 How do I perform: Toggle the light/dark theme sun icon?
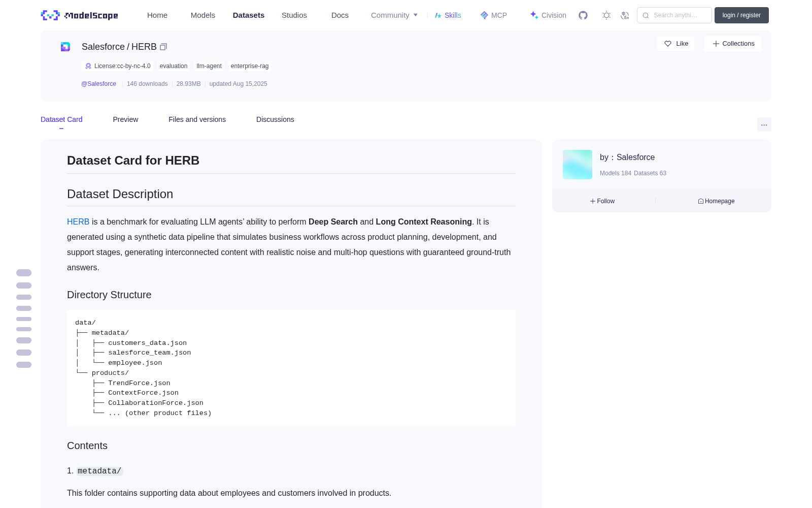[x=606, y=15]
